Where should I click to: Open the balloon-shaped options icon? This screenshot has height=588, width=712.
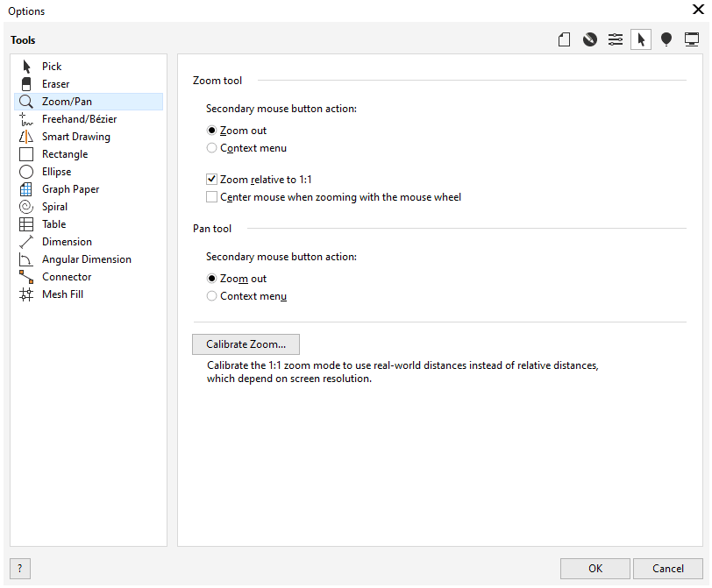(666, 39)
